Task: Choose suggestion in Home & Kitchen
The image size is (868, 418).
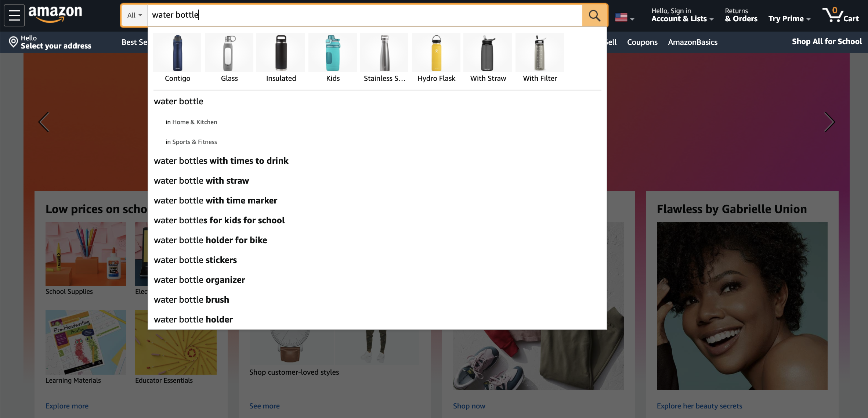Action: point(377,122)
